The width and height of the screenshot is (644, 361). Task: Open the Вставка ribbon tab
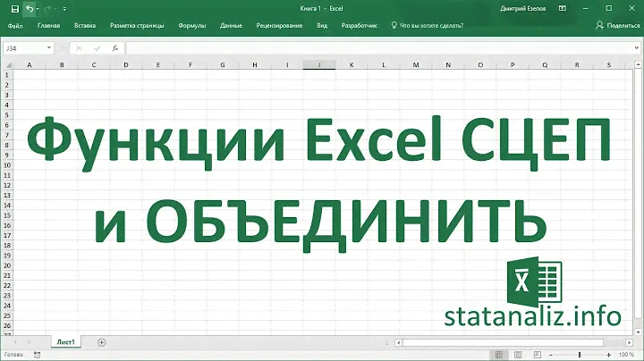(x=86, y=27)
